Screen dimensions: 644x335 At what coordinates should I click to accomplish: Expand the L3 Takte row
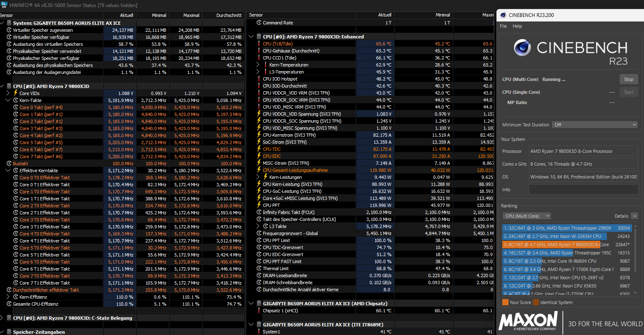[258, 226]
